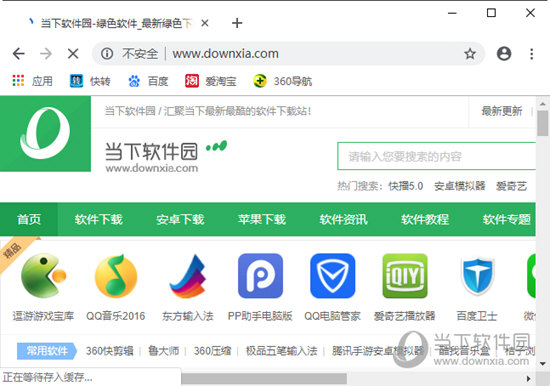This screenshot has width=550, height=386.
Task: Click the 安卓模拟器 hot search link
Action: (x=460, y=186)
